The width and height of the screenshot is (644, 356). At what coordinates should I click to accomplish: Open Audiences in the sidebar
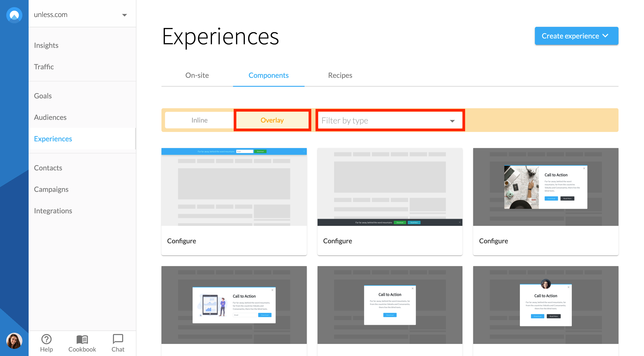[50, 117]
